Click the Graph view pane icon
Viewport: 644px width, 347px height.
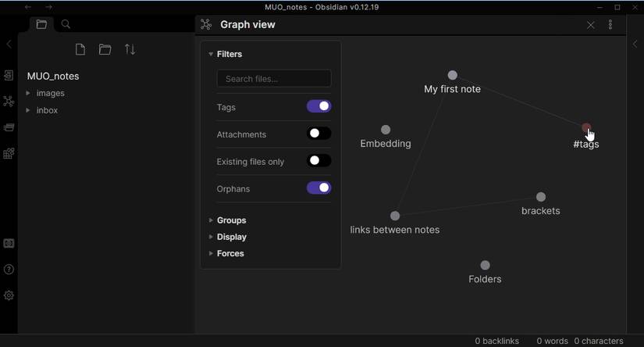point(206,25)
